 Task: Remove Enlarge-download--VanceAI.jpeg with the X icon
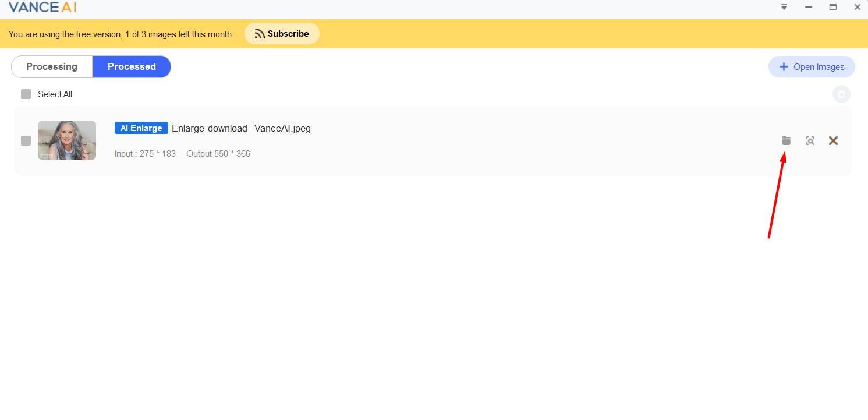[833, 140]
